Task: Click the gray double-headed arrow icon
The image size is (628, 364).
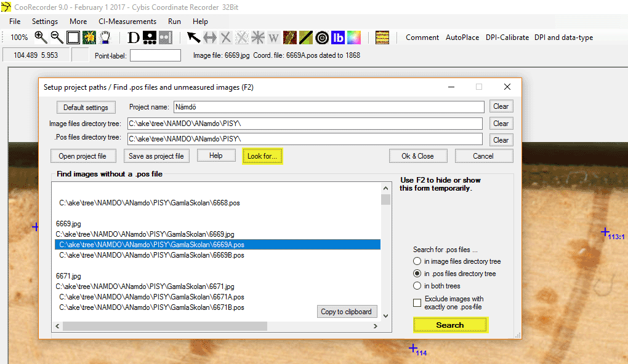Action: [209, 38]
